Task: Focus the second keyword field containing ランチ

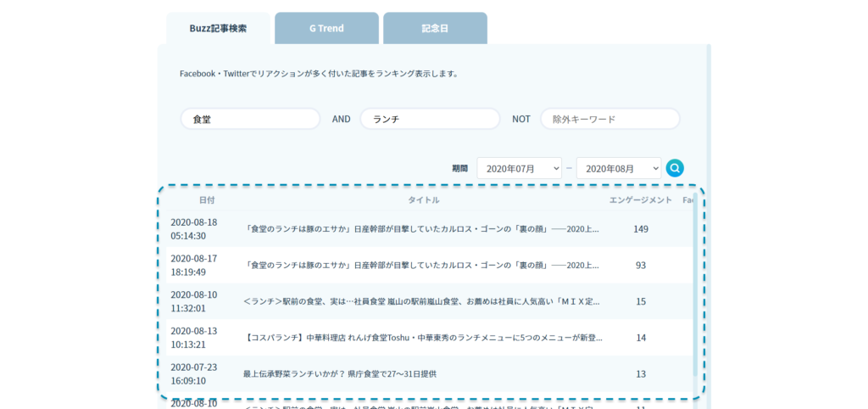Action: [430, 119]
